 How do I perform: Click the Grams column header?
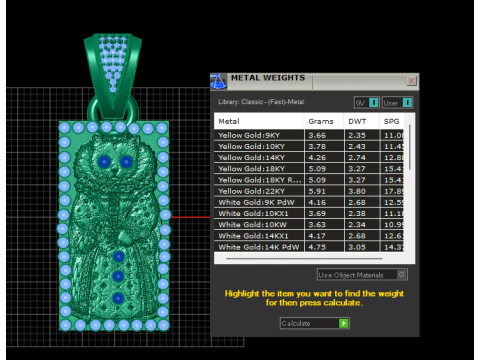point(324,121)
